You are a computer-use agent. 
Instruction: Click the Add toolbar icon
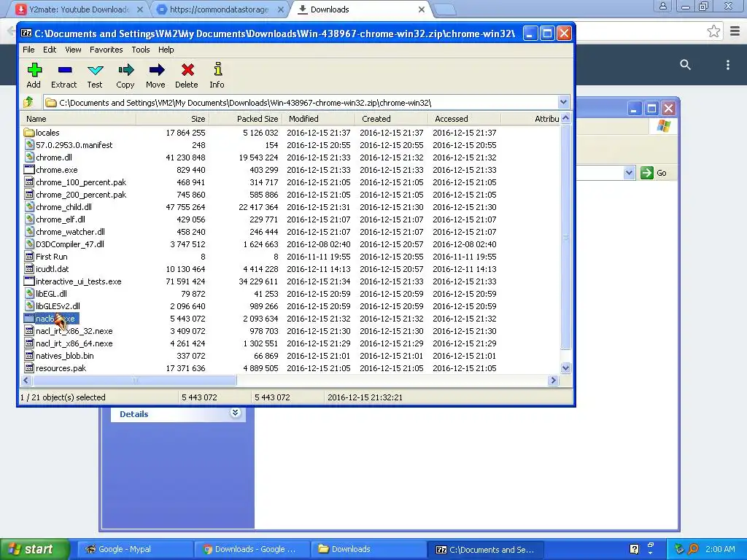[34, 70]
